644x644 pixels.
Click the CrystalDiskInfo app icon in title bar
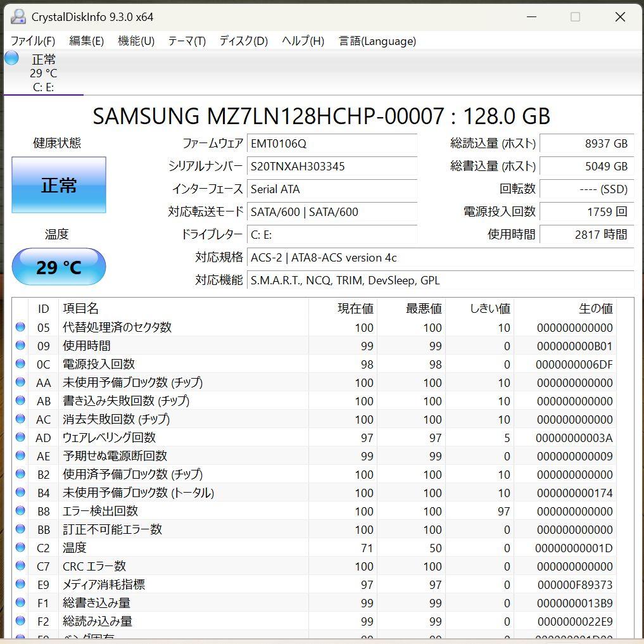(18, 16)
